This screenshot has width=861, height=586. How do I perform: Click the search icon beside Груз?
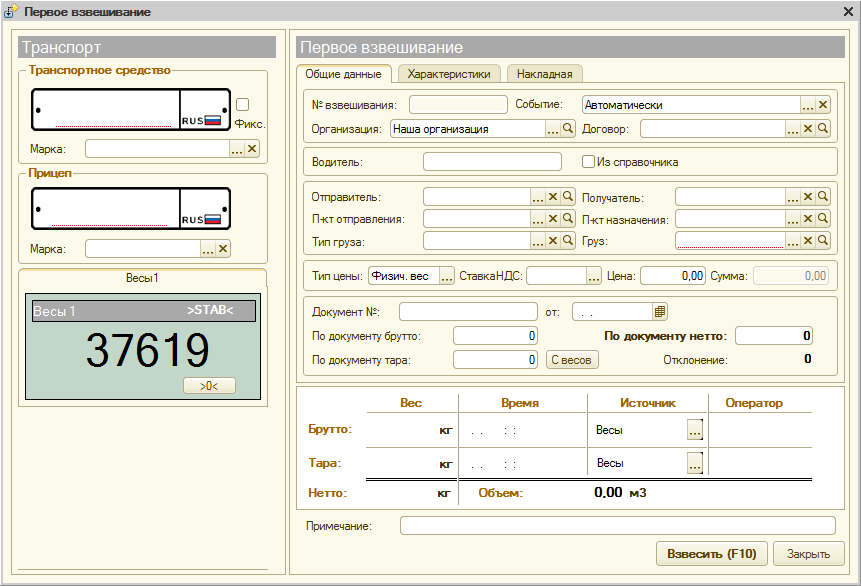823,241
